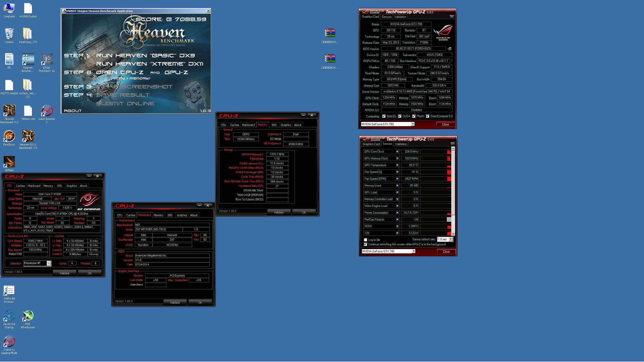
Task: Switch to Sensors tab in upper GPU-Z window
Action: [386, 17]
